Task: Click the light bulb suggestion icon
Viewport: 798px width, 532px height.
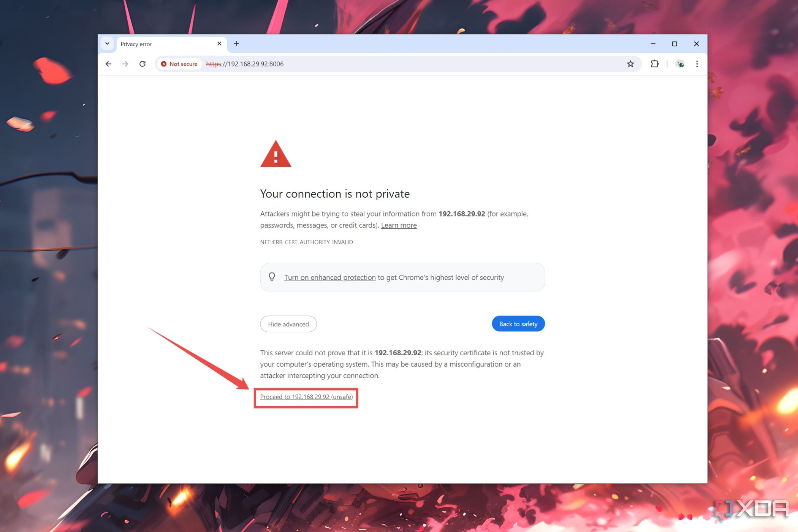Action: point(272,277)
